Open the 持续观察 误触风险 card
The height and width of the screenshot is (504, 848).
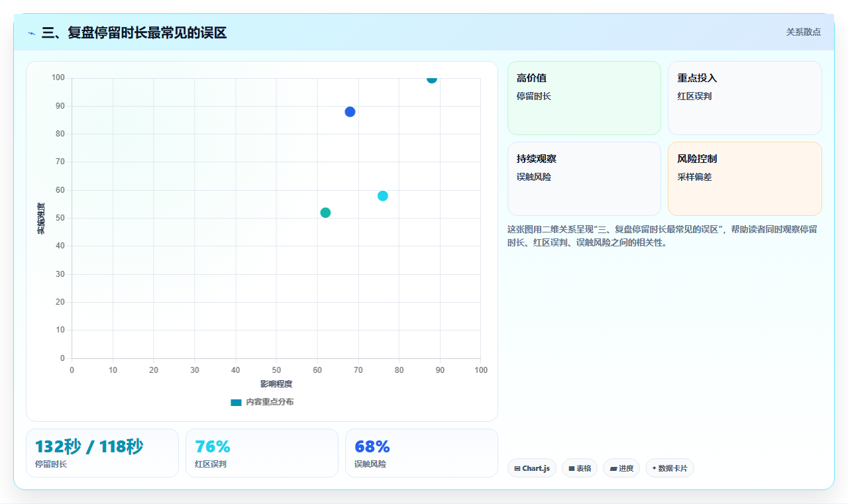coord(584,179)
